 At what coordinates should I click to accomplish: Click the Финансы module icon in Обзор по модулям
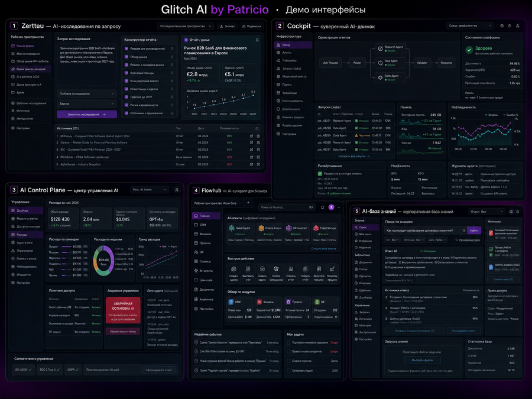tap(259, 301)
